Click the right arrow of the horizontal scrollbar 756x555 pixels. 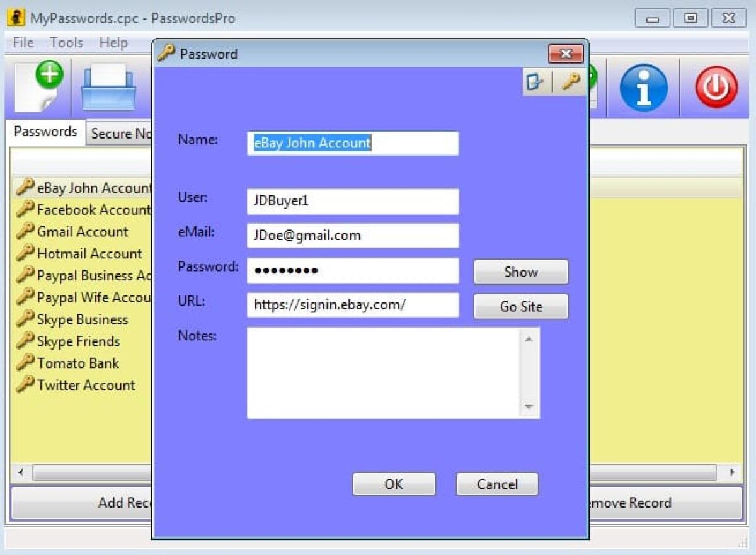click(x=733, y=471)
